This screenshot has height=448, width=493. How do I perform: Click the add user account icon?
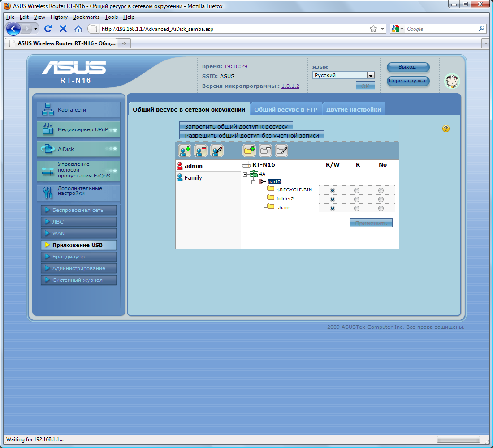coord(185,151)
